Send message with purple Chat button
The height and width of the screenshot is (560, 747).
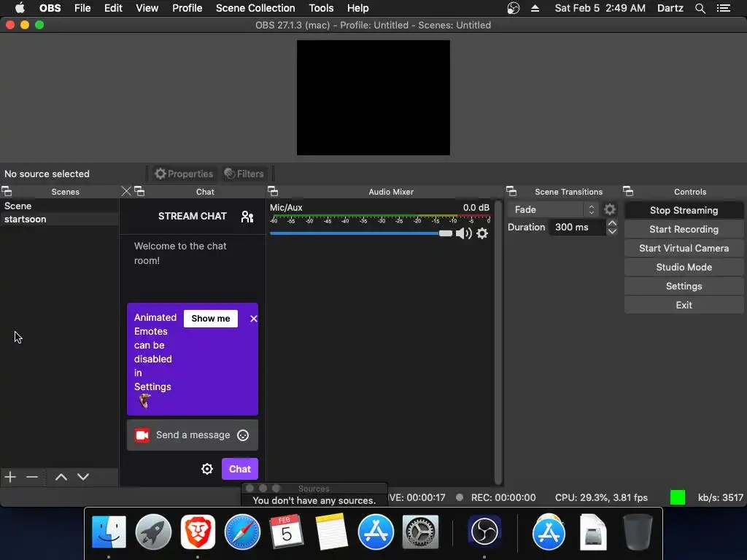[x=239, y=469]
